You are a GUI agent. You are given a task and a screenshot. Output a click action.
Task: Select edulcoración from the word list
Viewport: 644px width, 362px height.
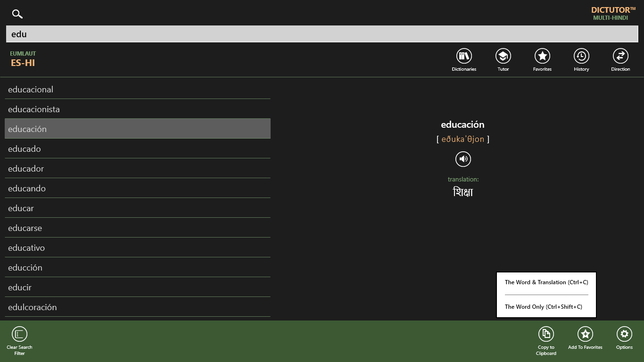click(138, 307)
